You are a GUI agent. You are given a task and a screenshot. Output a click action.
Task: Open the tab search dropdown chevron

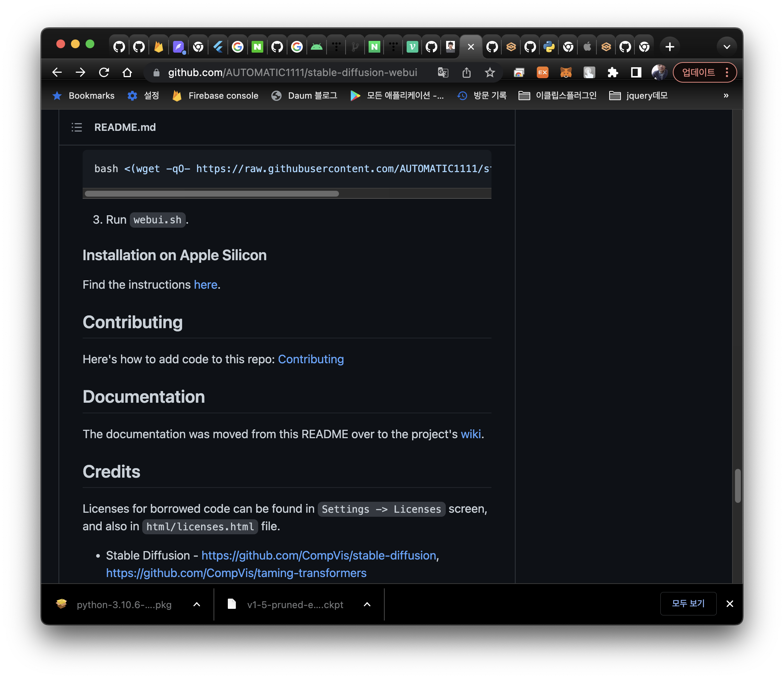(x=726, y=47)
